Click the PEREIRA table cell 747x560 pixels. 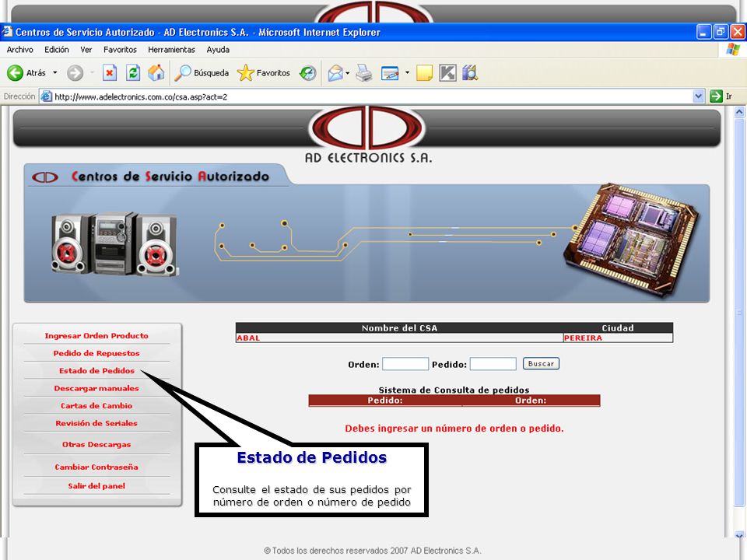[x=618, y=338]
